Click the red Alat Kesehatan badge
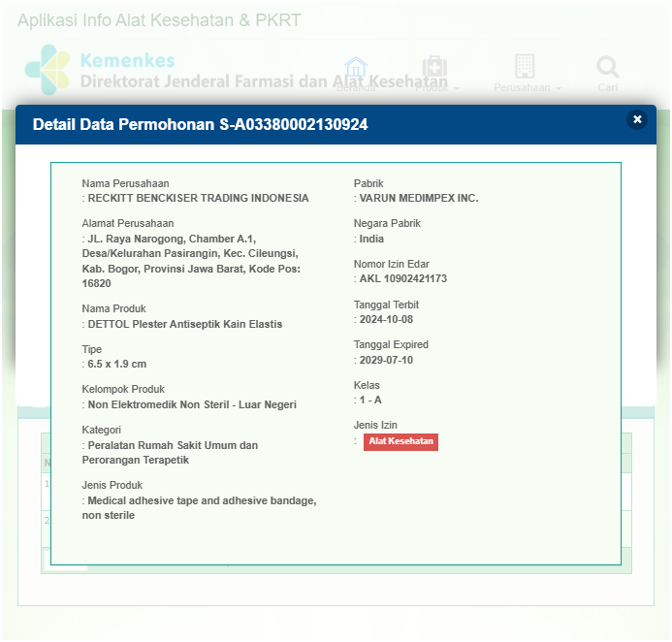 400,442
